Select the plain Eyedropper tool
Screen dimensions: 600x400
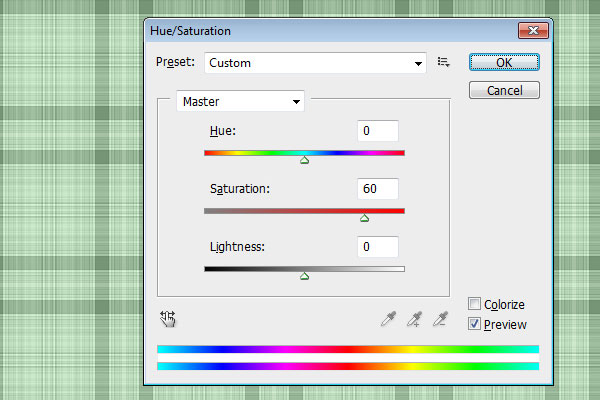coord(389,319)
